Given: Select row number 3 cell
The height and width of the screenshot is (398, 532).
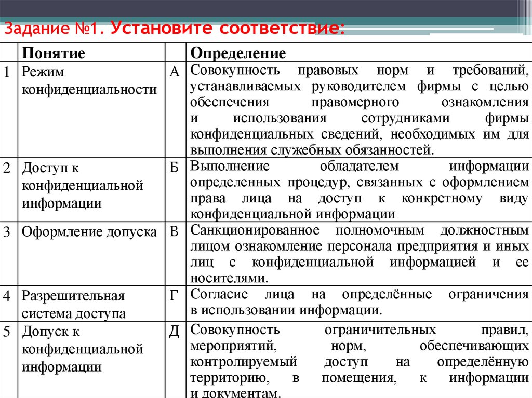Looking at the screenshot, I should pyautogui.click(x=8, y=254).
